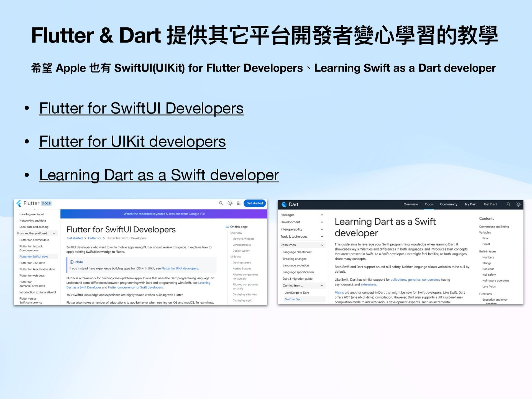Screen dimensions: 532x399
Task: Select Handling user input in the sidebar
Action: click(32, 214)
